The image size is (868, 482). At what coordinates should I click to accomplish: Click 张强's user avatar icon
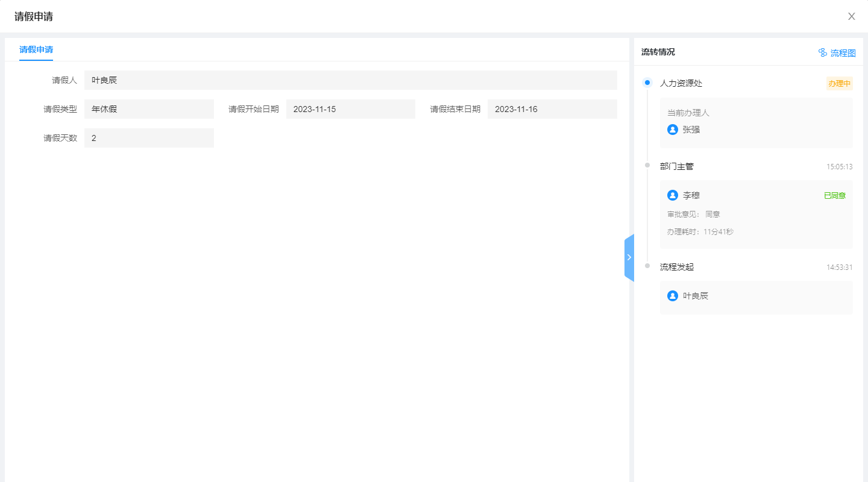(x=673, y=130)
